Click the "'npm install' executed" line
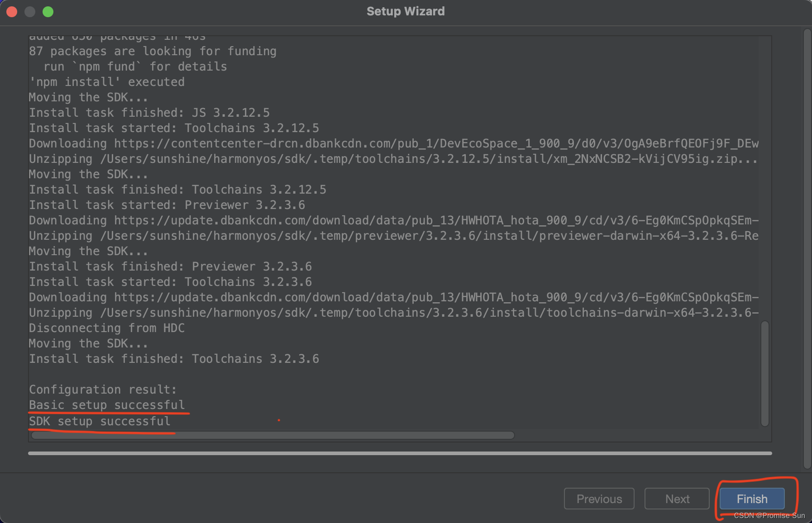 pyautogui.click(x=107, y=82)
